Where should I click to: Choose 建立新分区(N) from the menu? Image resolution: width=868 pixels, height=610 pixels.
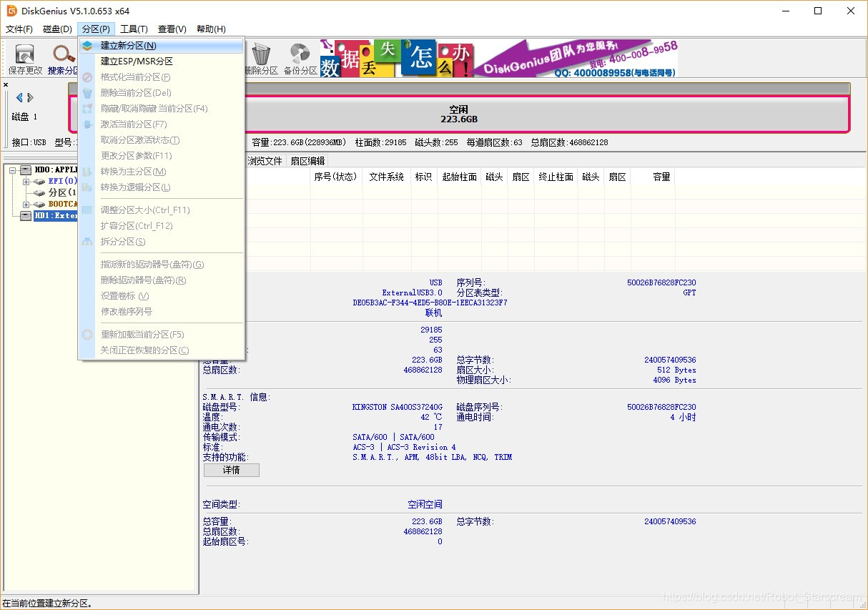(x=162, y=46)
